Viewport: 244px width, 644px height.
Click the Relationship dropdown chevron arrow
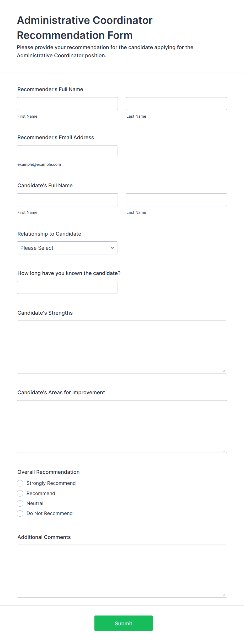pos(112,248)
